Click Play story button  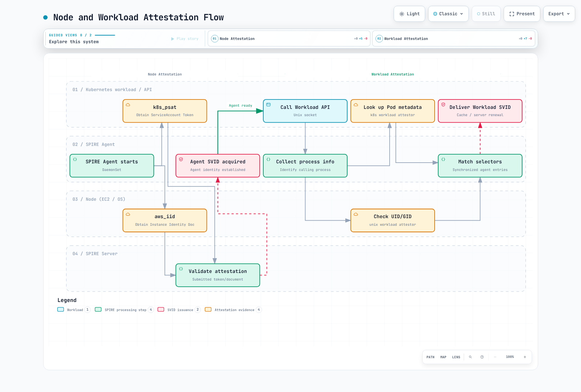click(185, 39)
